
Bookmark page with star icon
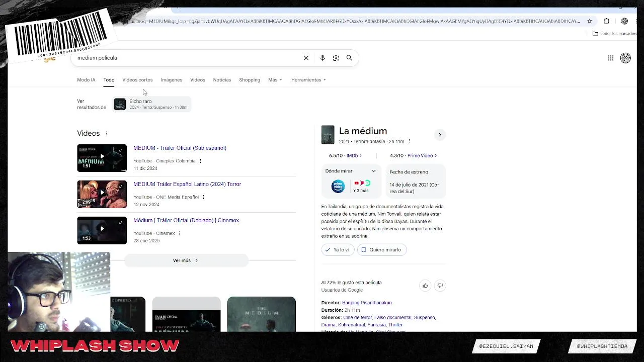tap(590, 21)
